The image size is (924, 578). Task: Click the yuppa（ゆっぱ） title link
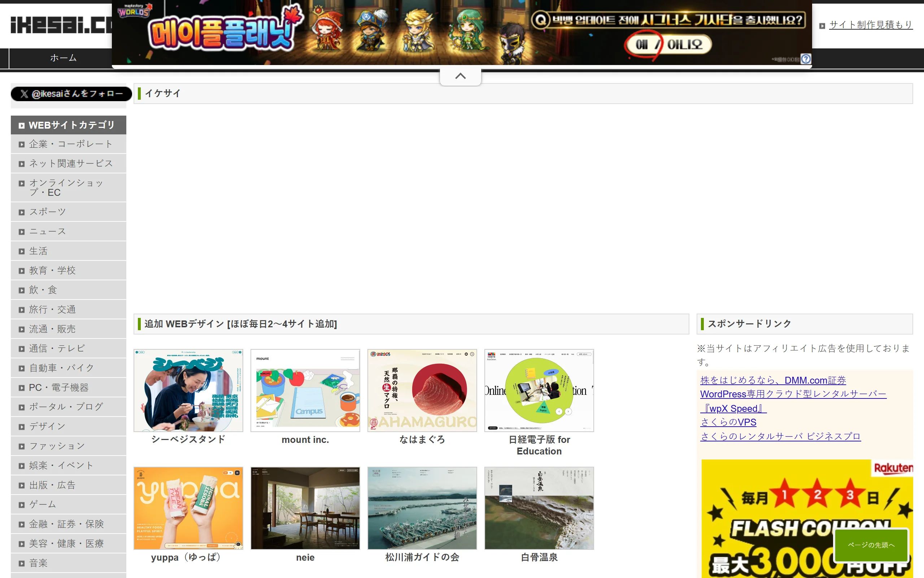tap(186, 557)
